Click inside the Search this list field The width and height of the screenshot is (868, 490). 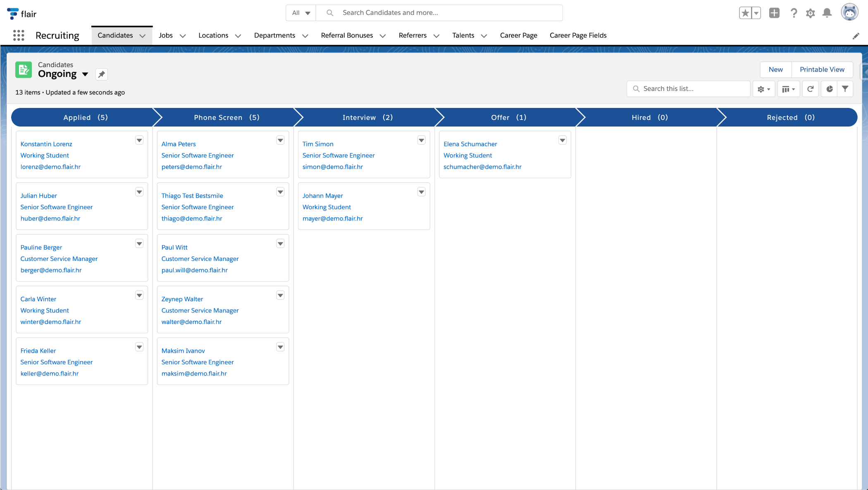[x=688, y=88]
